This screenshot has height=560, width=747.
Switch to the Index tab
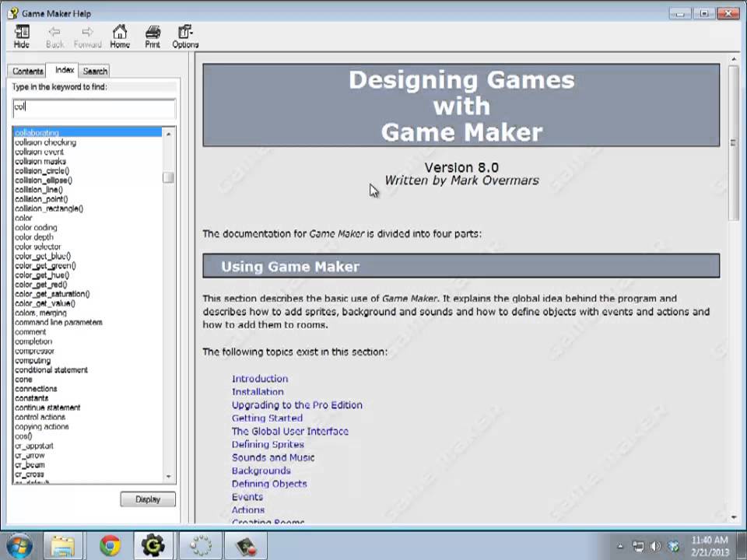65,70
